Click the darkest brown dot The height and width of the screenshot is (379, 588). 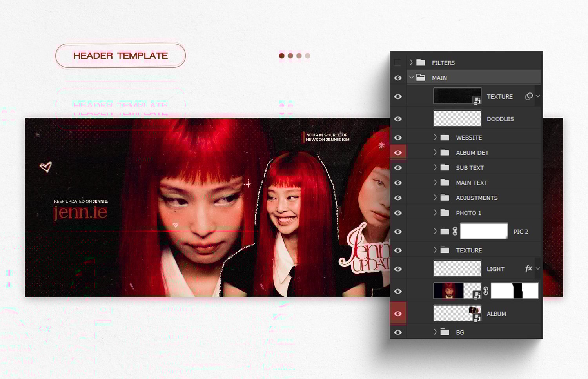tap(281, 56)
